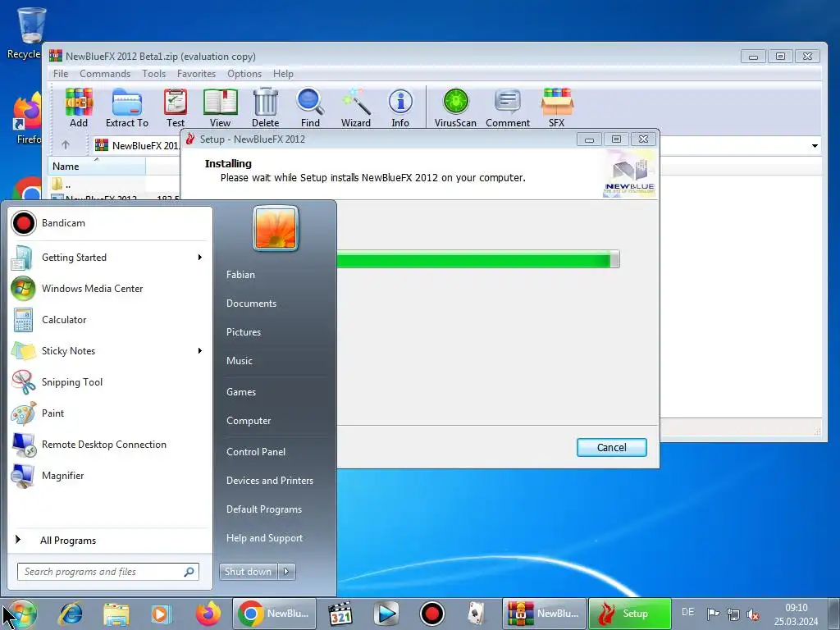Switch to the Setup taskbar button
840x630 pixels.
(x=629, y=614)
